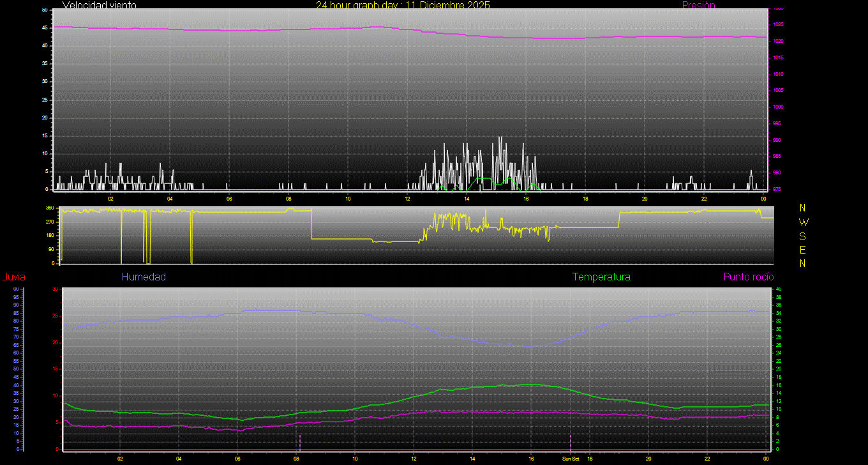Click hour 16 label under the wind speed chart
The height and width of the screenshot is (465, 868).
[526, 198]
